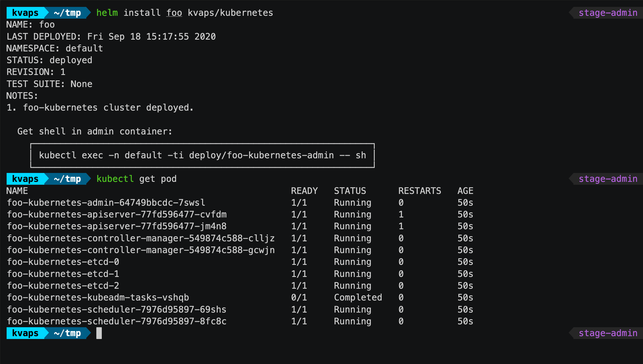Click the pod name foo-kubernetes-scheduler-7976d95897-69shs
The width and height of the screenshot is (643, 364).
117,309
